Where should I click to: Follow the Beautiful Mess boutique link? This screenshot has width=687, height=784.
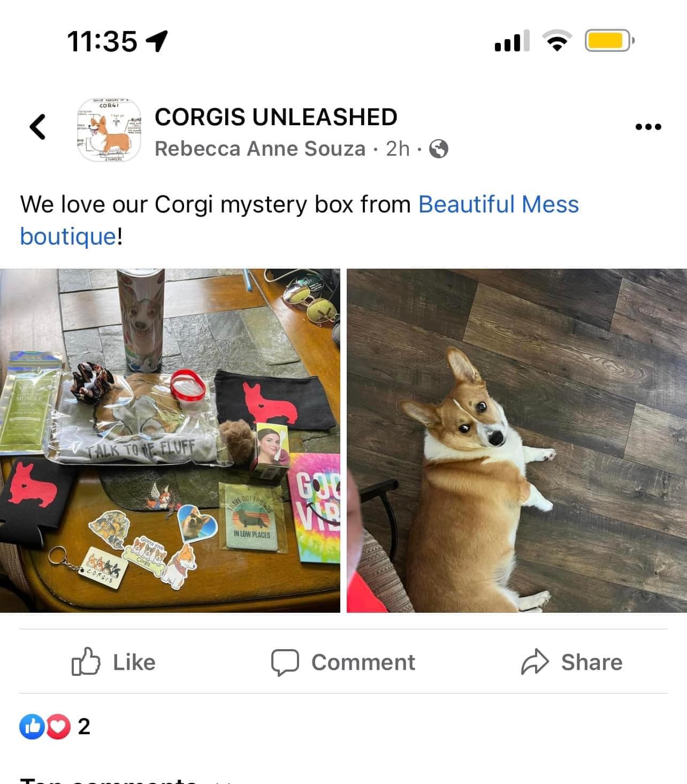[300, 220]
